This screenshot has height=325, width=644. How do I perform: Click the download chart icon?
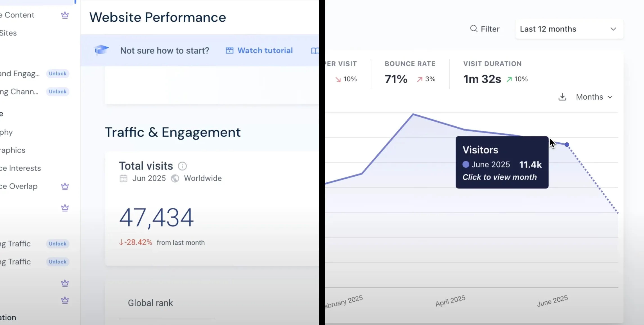tap(562, 97)
